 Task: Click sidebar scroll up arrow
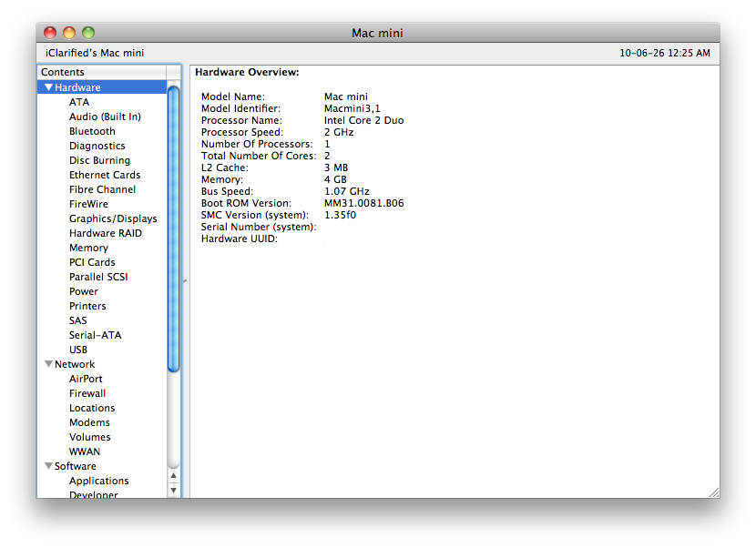(174, 476)
